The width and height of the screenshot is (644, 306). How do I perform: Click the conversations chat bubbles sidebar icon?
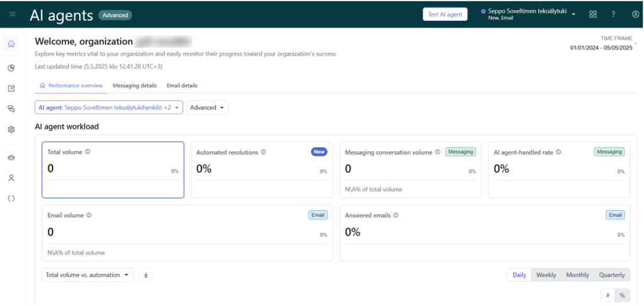point(11,109)
